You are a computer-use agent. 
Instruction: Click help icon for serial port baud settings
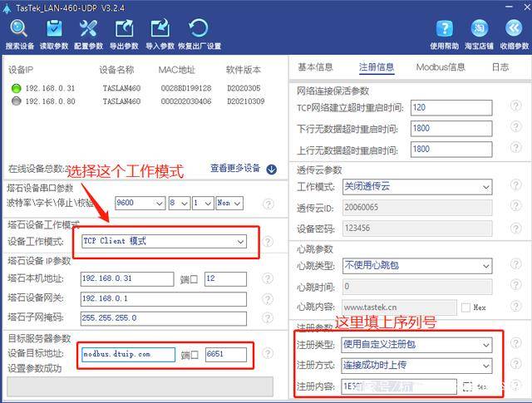pyautogui.click(x=268, y=204)
